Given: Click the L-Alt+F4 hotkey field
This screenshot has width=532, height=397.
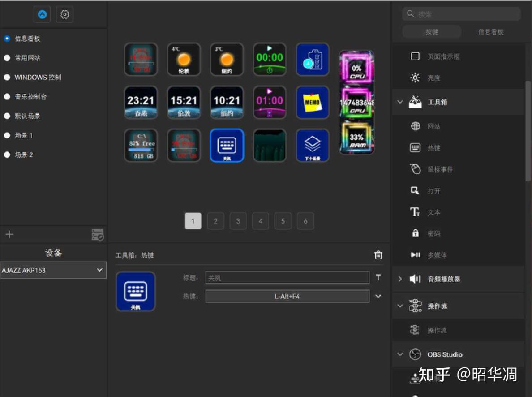Looking at the screenshot, I should pyautogui.click(x=287, y=296).
